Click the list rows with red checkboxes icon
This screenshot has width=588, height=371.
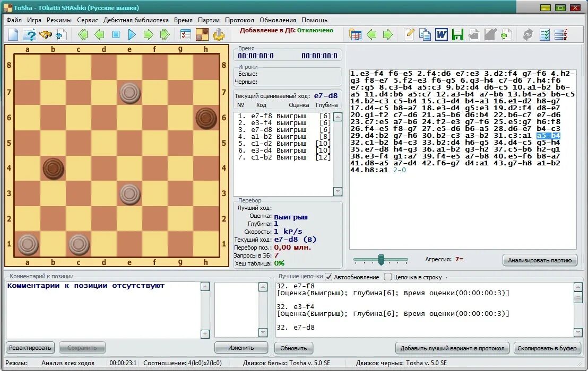[x=561, y=35]
